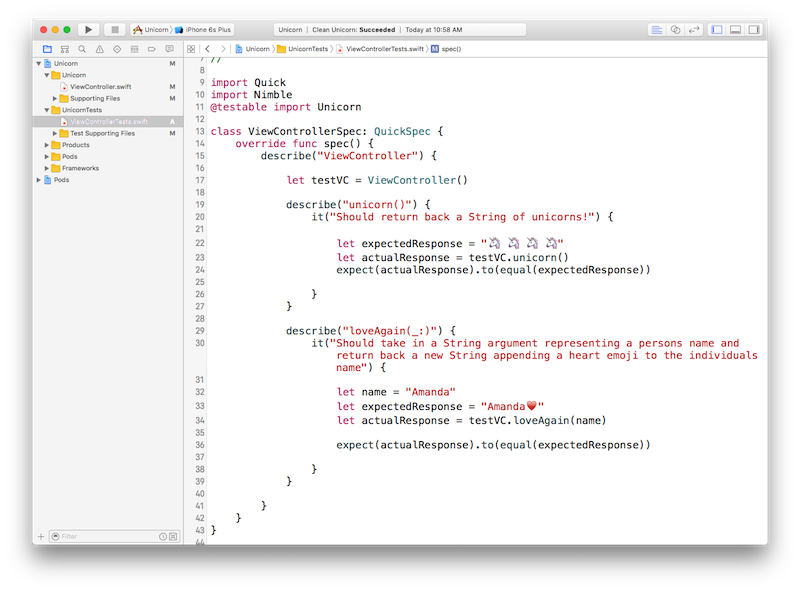Open the Issue navigator warning icon
The height and width of the screenshot is (591, 800).
[x=99, y=49]
